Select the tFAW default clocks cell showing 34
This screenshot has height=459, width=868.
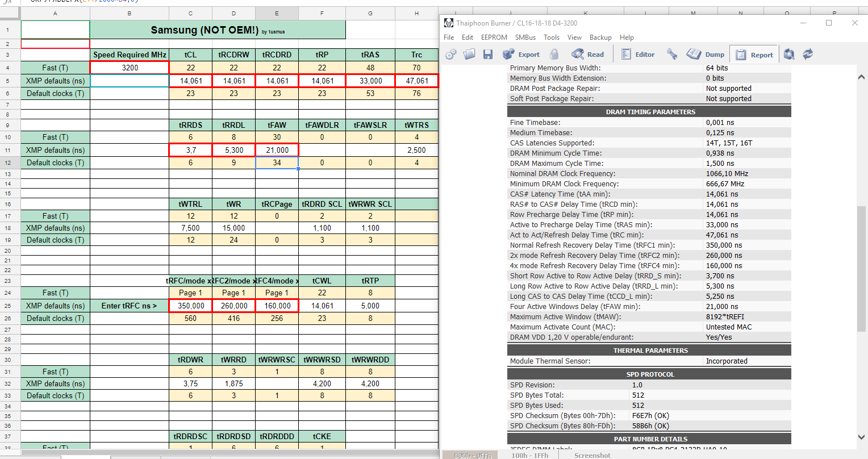tap(277, 162)
